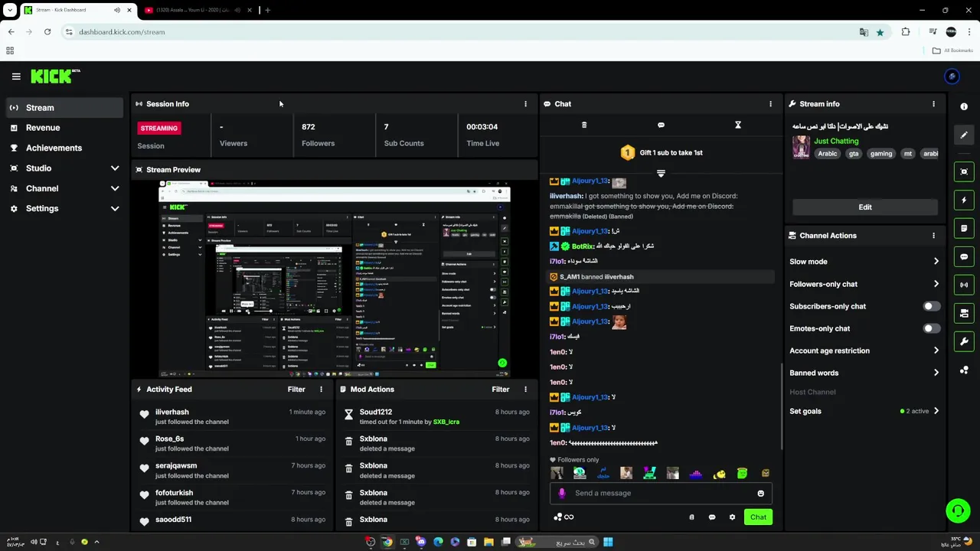Viewport: 980px width, 551px height.
Task: Click the green Chat send button
Action: point(758,517)
